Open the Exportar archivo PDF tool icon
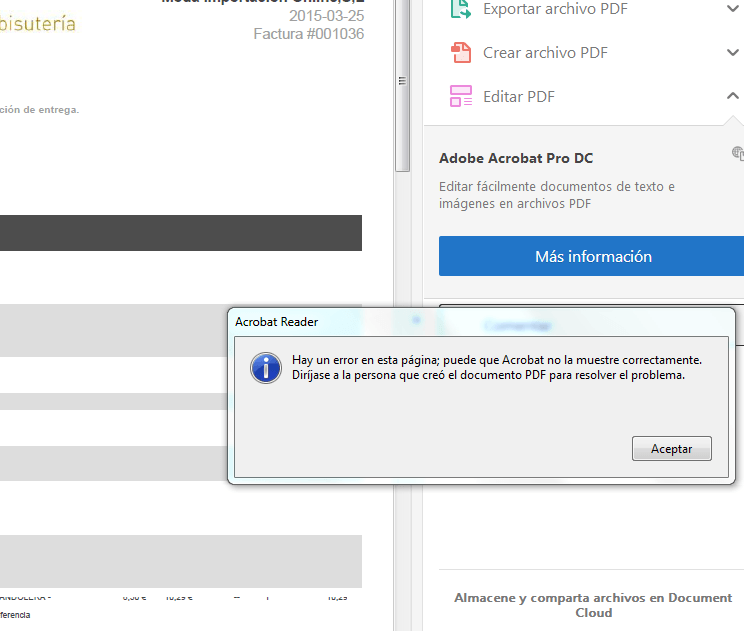Image resolution: width=744 pixels, height=631 pixels. 461,9
